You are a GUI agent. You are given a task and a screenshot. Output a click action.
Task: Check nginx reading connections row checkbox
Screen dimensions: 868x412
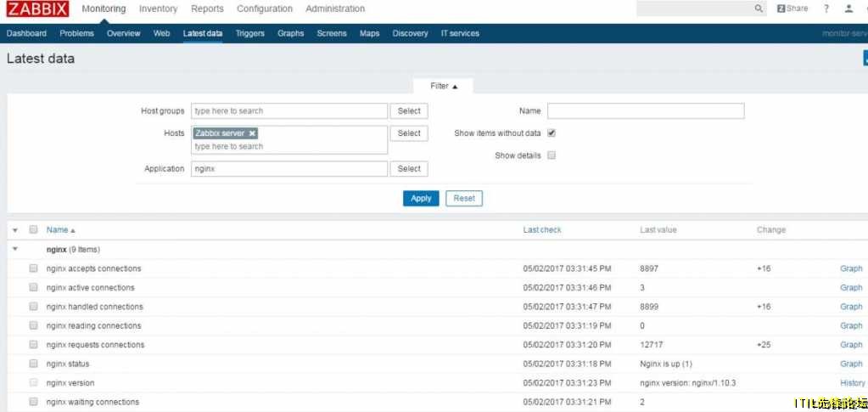pos(33,325)
